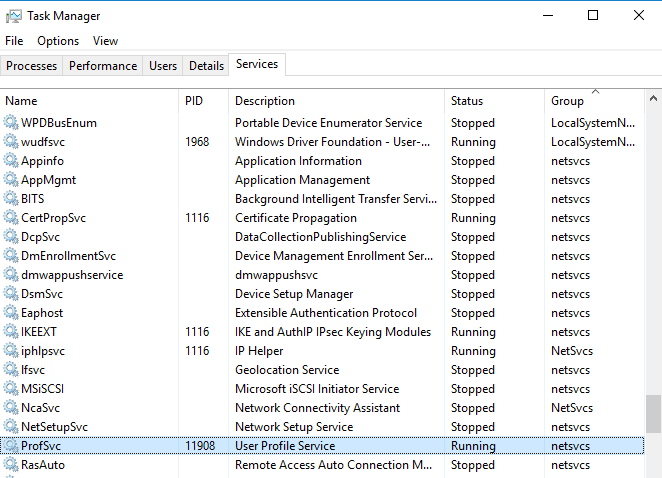662x478 pixels.
Task: Select the Services tab
Action: (x=257, y=64)
